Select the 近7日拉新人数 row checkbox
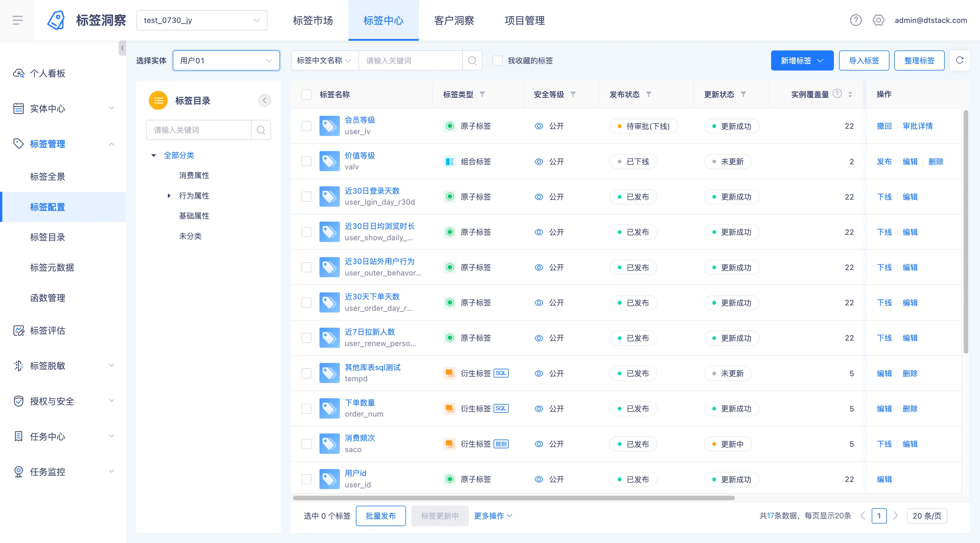This screenshot has width=980, height=543. click(x=306, y=338)
